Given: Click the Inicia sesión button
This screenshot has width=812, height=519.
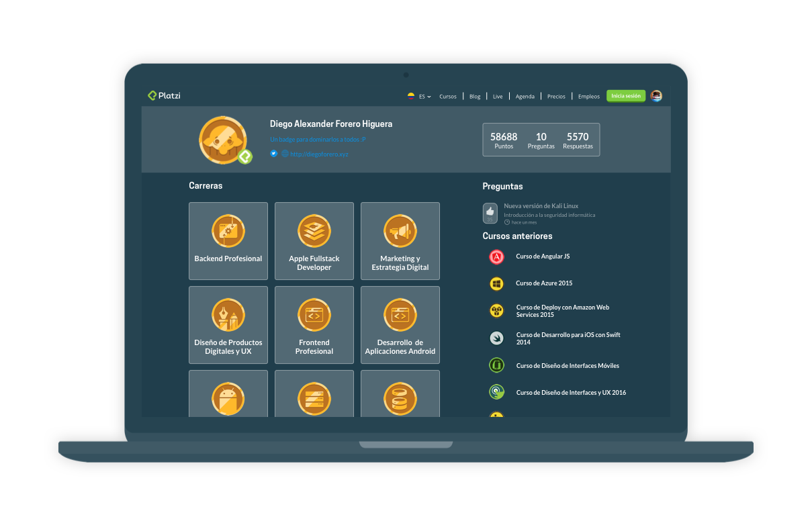Looking at the screenshot, I should [626, 96].
